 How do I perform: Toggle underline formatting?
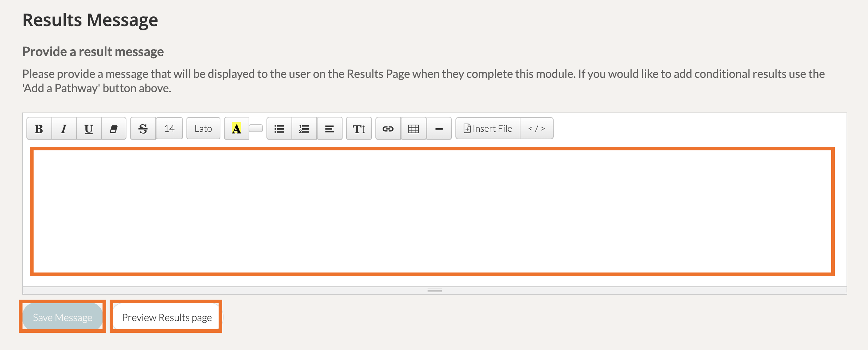(x=89, y=129)
